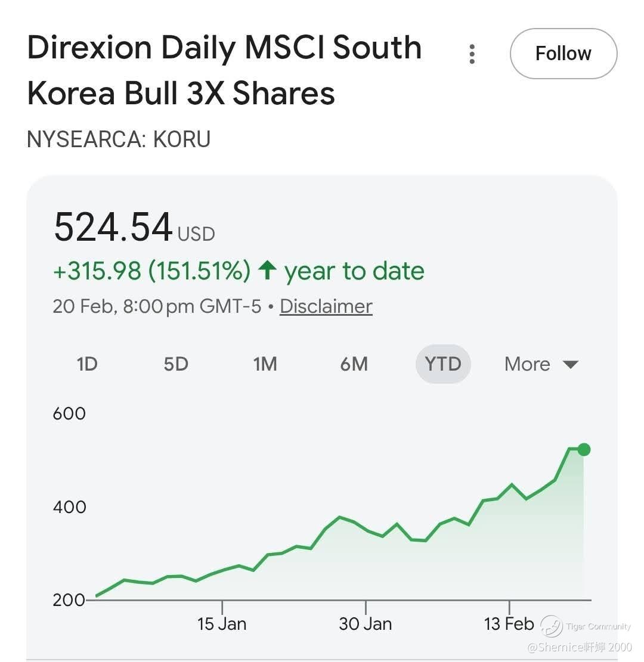Image resolution: width=644 pixels, height=662 pixels.
Task: Select the 6M time range
Action: 354,363
